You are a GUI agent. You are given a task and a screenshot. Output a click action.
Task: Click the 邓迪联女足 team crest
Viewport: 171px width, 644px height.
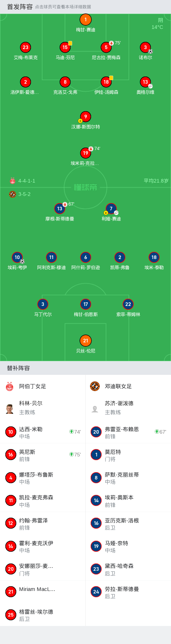(x=95, y=386)
